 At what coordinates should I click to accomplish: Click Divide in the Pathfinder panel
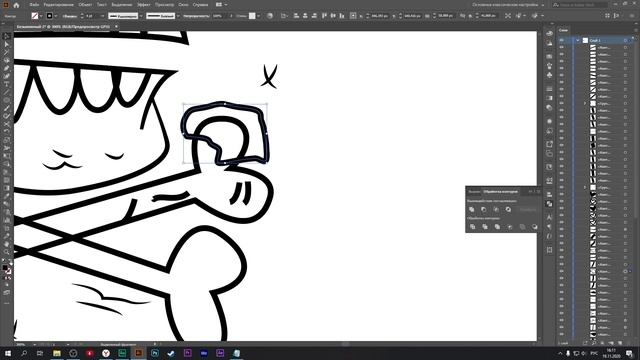coord(472,227)
